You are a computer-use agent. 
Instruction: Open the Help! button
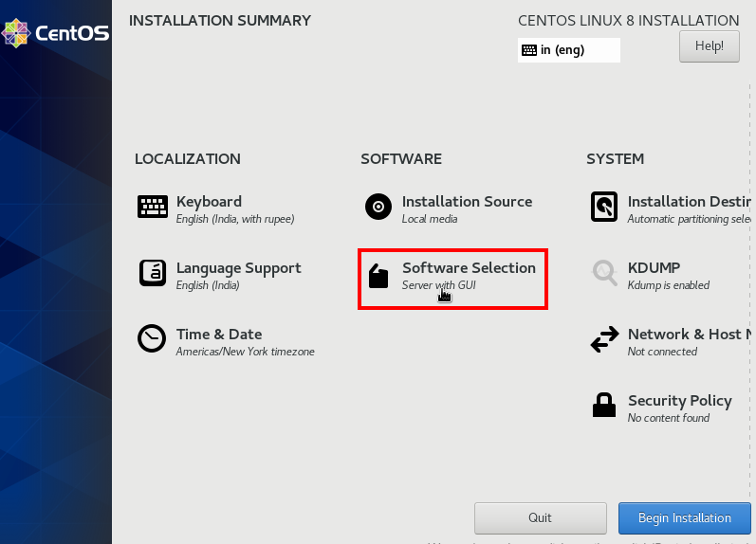point(709,45)
